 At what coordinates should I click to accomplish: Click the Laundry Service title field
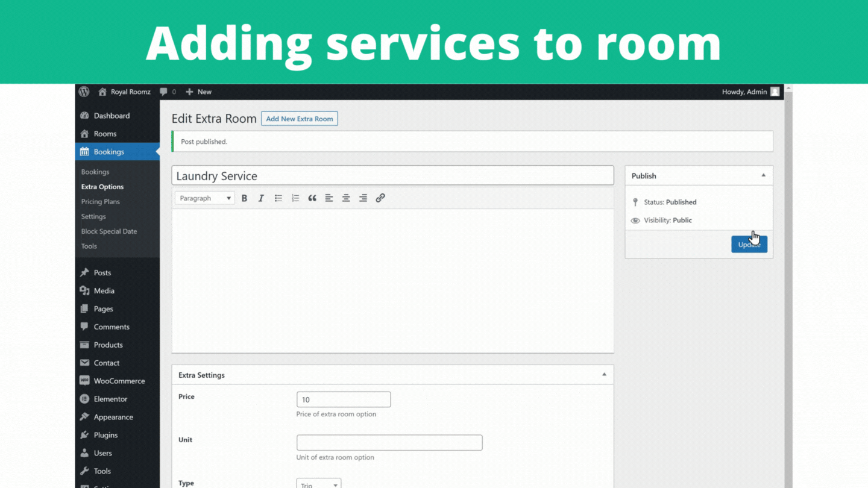pos(392,176)
